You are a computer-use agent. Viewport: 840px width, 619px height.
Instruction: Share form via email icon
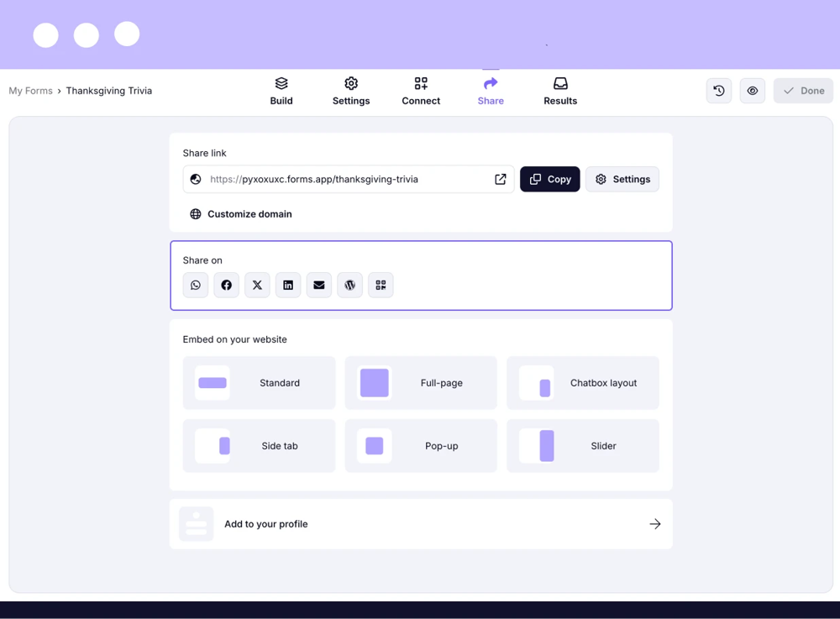[319, 286]
